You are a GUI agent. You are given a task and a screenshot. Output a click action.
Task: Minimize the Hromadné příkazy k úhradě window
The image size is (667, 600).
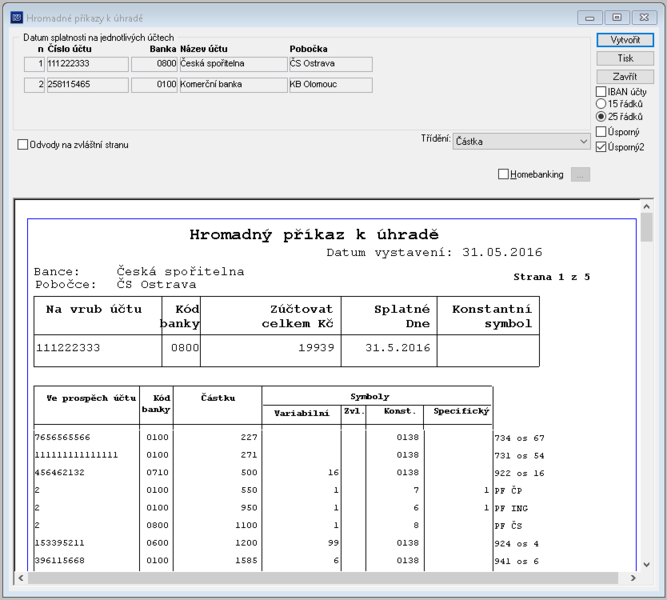tap(590, 17)
